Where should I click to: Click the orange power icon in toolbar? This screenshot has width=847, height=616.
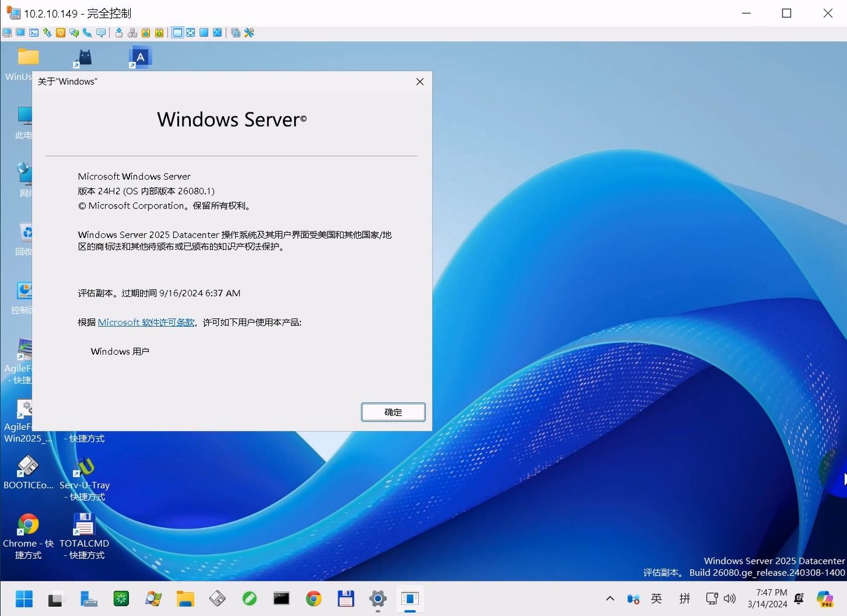[x=61, y=33]
